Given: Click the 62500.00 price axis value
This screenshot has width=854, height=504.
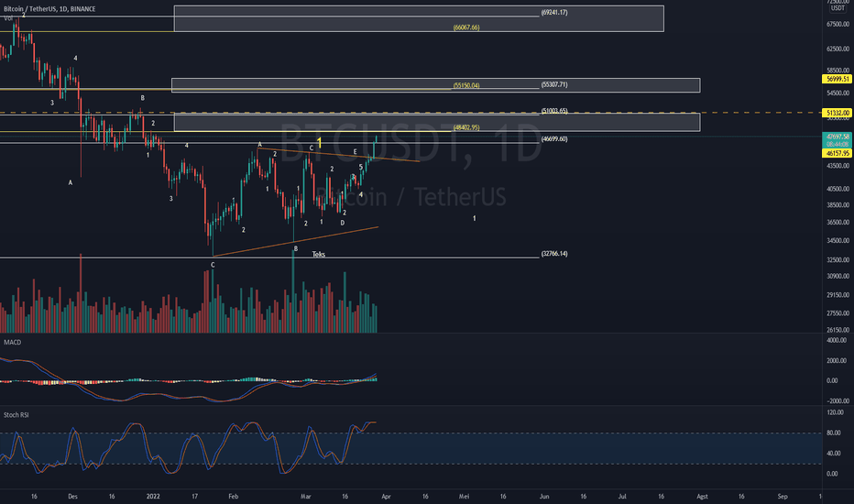Looking at the screenshot, I should 838,49.
